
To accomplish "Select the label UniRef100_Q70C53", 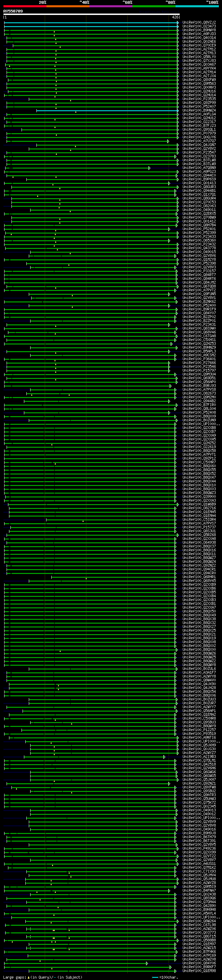I will (199, 202).
